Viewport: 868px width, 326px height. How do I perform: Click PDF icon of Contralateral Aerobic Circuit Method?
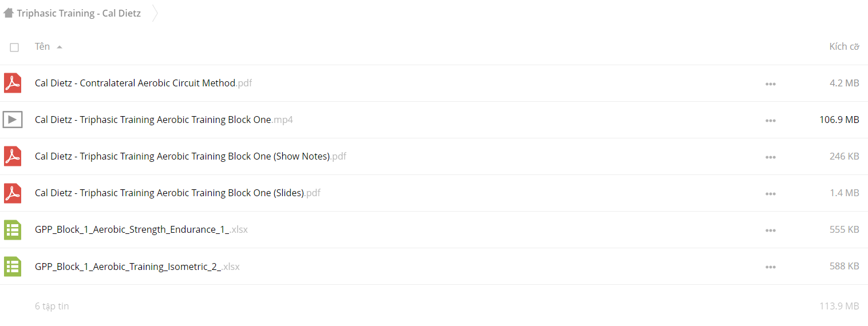click(x=13, y=83)
